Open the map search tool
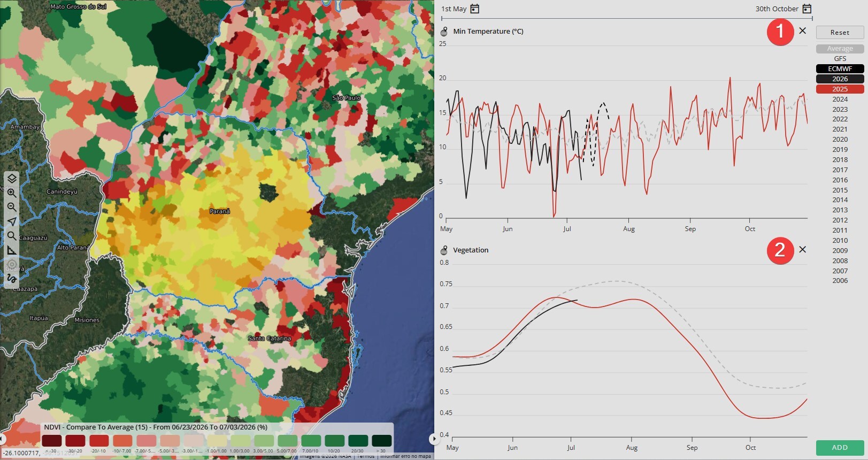This screenshot has width=868, height=460. 12,236
